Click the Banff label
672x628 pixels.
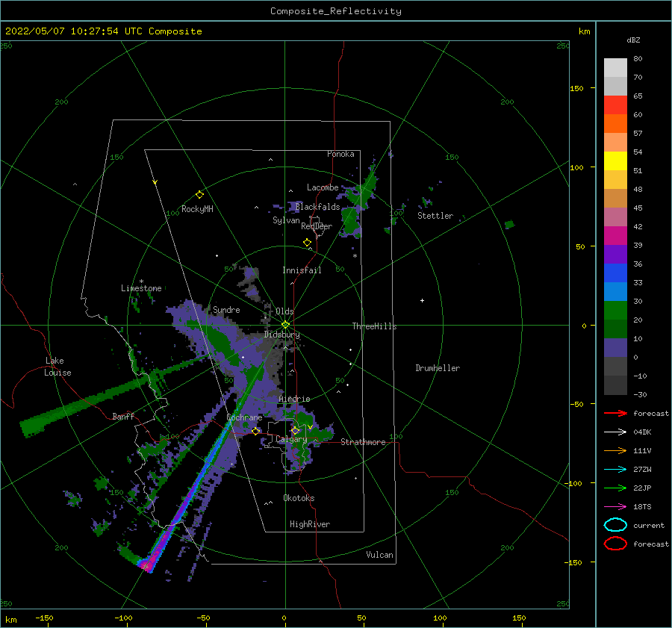[123, 416]
